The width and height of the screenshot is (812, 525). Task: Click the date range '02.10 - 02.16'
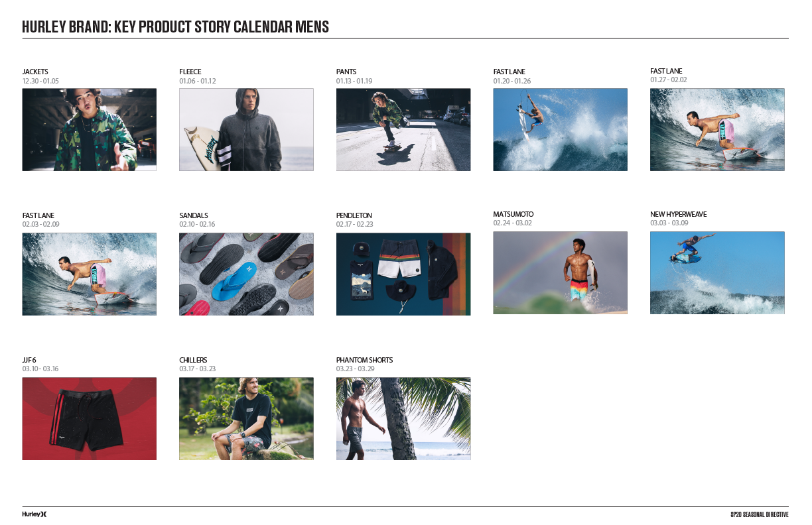pos(197,224)
